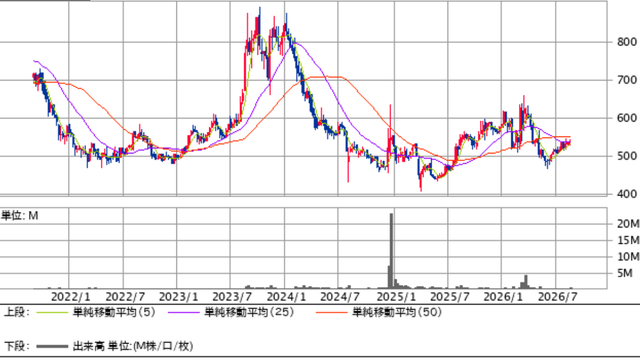640x360 pixels.
Task: Click the orange 50-period moving average swatch
Action: tap(332, 313)
